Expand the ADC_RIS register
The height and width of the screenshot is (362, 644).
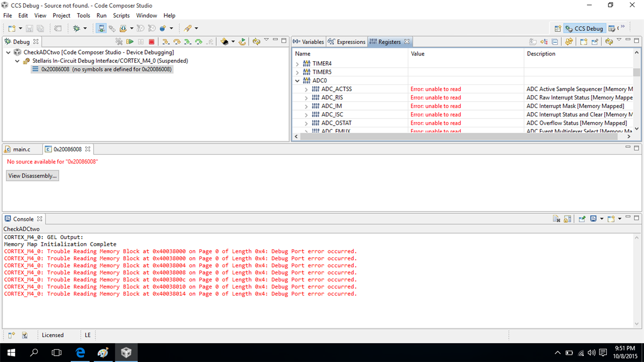click(x=306, y=98)
